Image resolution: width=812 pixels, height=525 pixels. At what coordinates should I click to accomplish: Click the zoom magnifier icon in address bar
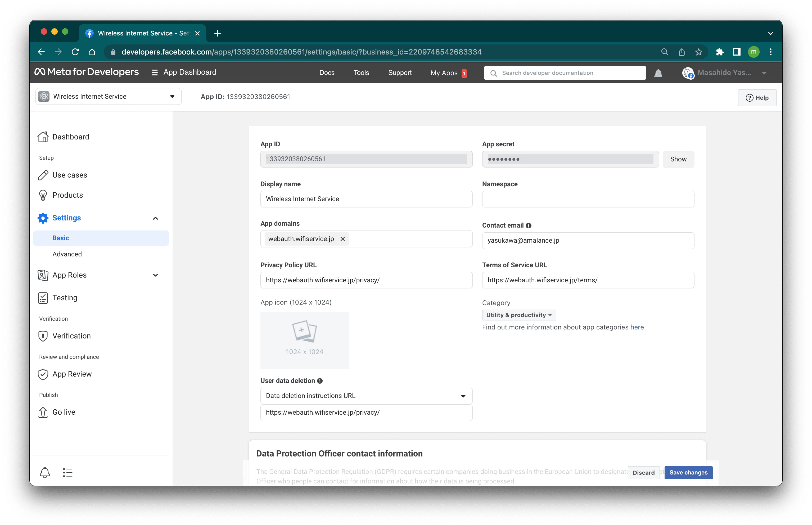pyautogui.click(x=664, y=52)
